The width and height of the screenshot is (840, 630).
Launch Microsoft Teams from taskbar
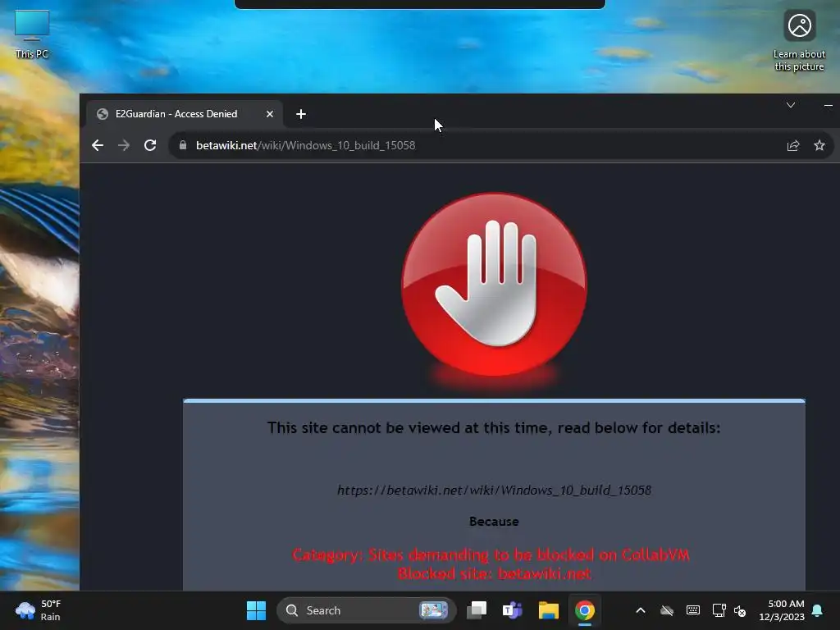(x=512, y=610)
